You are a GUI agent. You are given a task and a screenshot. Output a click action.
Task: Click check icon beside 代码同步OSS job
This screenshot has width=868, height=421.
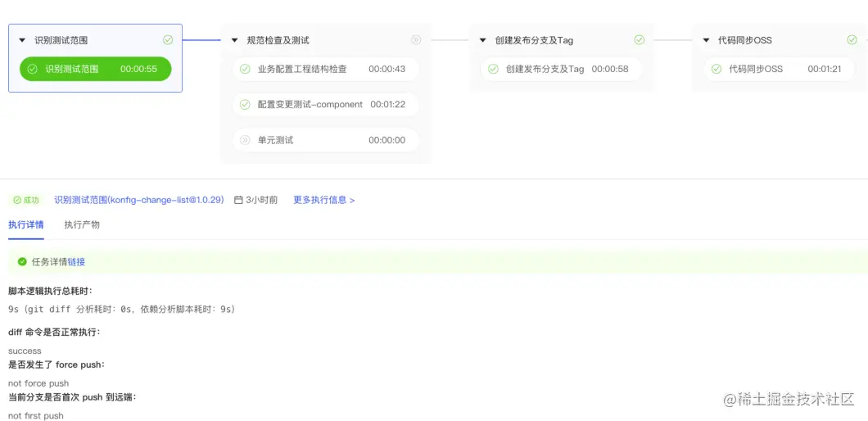716,70
